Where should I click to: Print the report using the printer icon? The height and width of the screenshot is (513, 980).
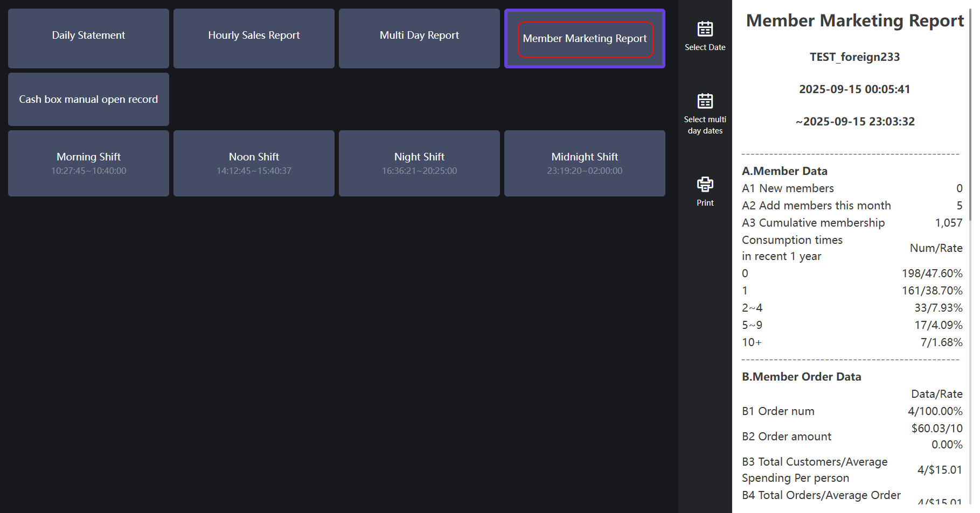click(705, 185)
